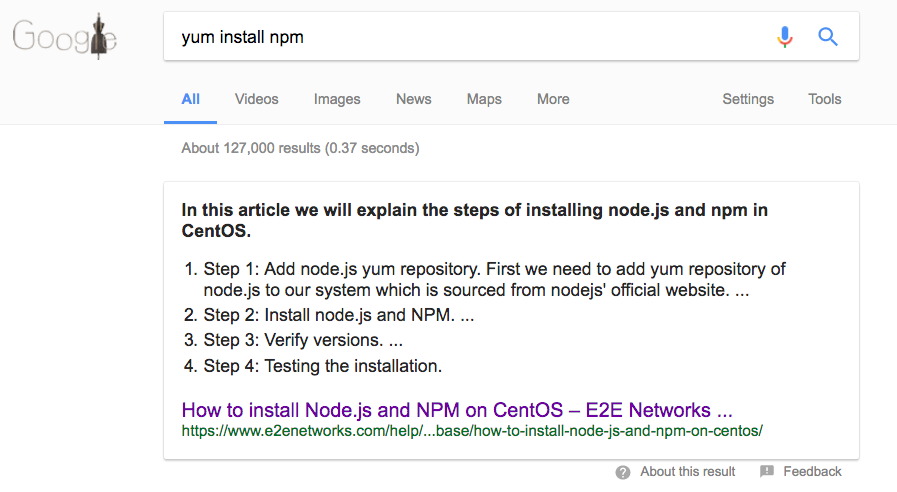Screen dimensions: 897x492
Task: Select the All results tab
Action: [x=190, y=99]
